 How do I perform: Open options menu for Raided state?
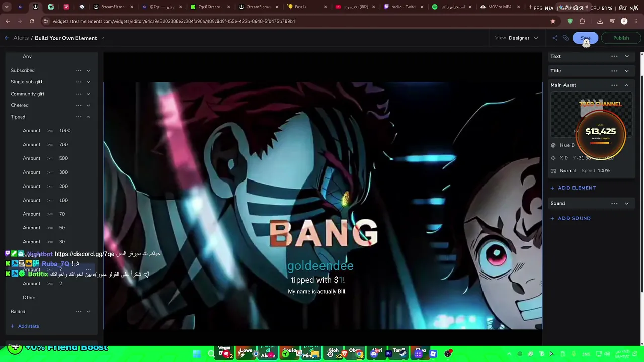78,311
